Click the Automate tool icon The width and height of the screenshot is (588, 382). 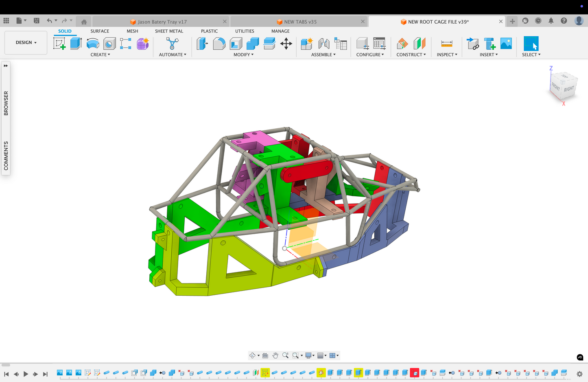pos(172,44)
